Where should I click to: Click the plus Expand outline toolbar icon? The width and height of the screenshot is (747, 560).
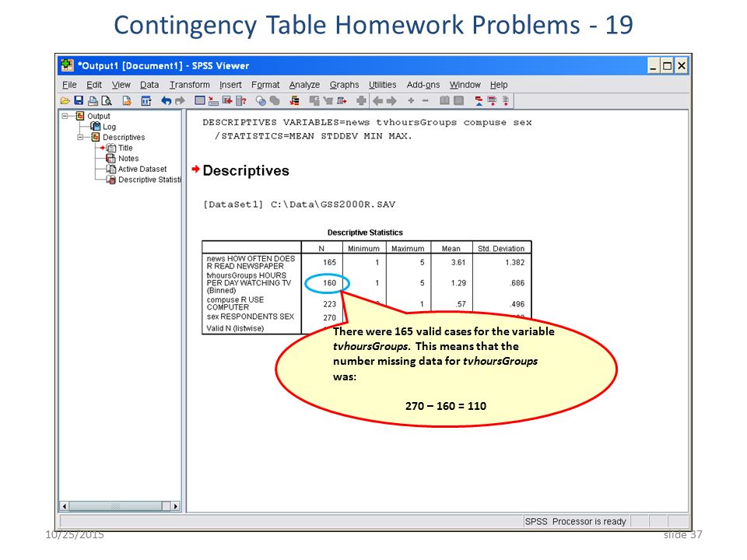[x=411, y=100]
